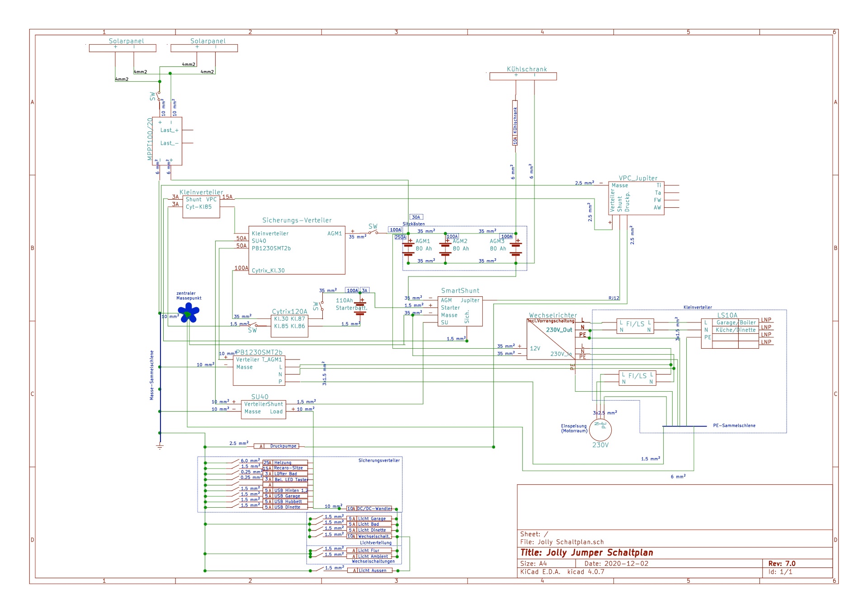
Task: Select the AGM3 80 Ah battery symbol
Action: coord(516,248)
